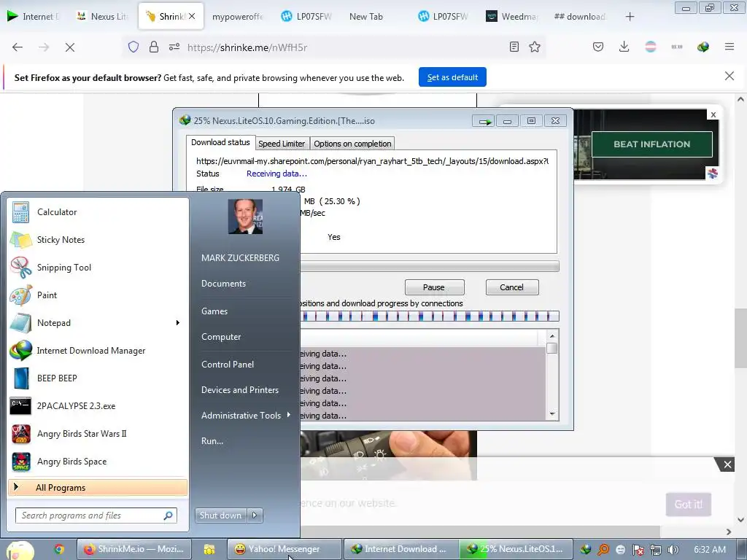Open site permissions icon in address bar
This screenshot has height=560, width=747.
point(174,47)
